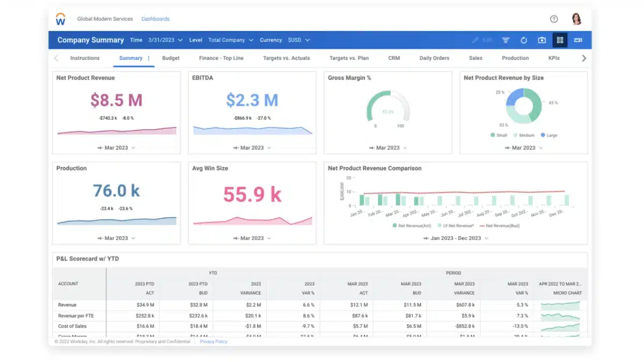
Task: Open the Jan 2023 - Dec 2023 range selector
Action: (456, 238)
